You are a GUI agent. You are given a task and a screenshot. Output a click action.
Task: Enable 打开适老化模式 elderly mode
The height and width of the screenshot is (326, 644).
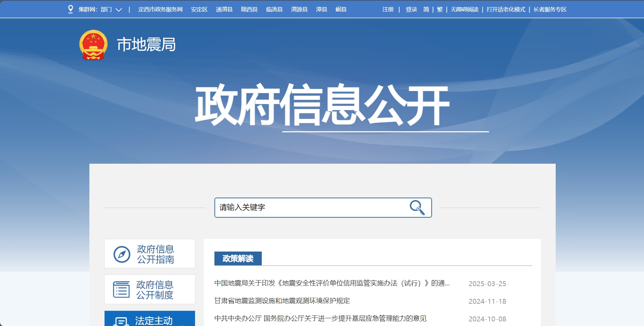point(506,10)
